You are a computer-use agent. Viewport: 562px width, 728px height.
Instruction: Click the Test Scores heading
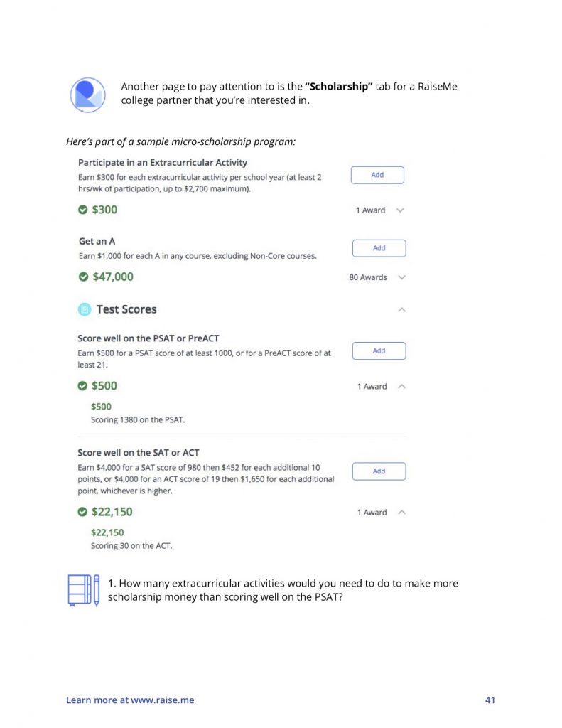[126, 309]
